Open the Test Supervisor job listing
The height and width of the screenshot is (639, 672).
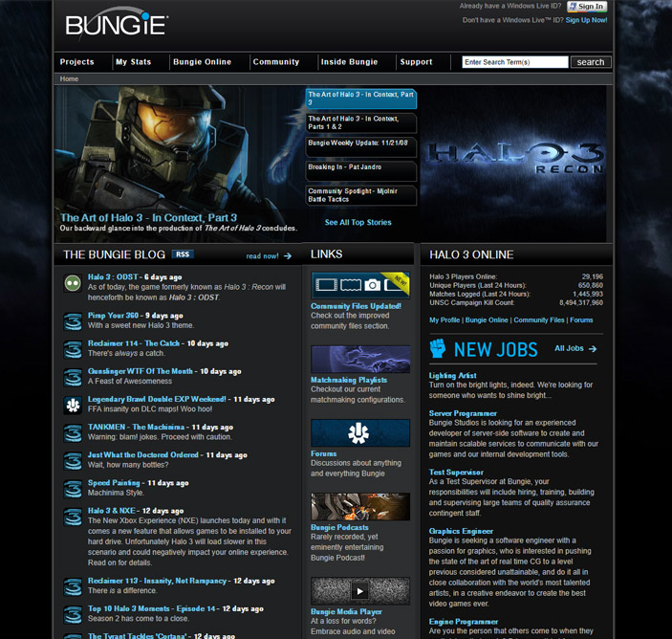tap(456, 473)
